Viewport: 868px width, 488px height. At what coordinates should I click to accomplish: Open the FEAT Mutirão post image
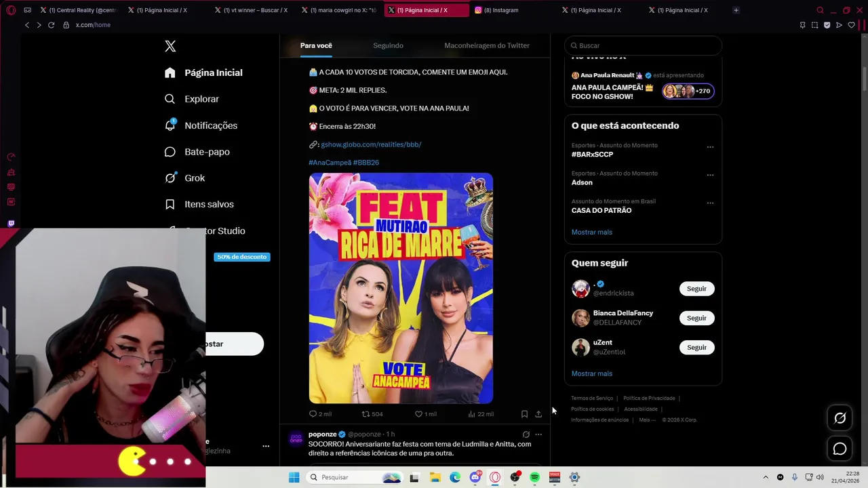[x=401, y=288]
